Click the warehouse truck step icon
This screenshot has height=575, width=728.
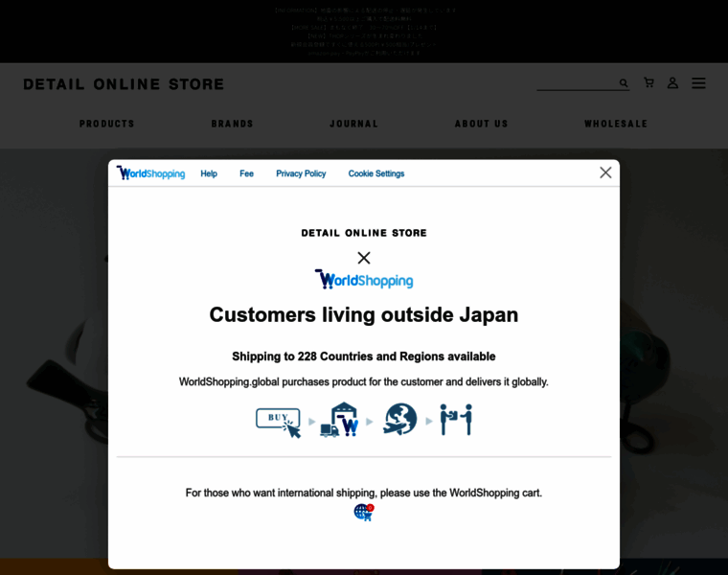(339, 420)
